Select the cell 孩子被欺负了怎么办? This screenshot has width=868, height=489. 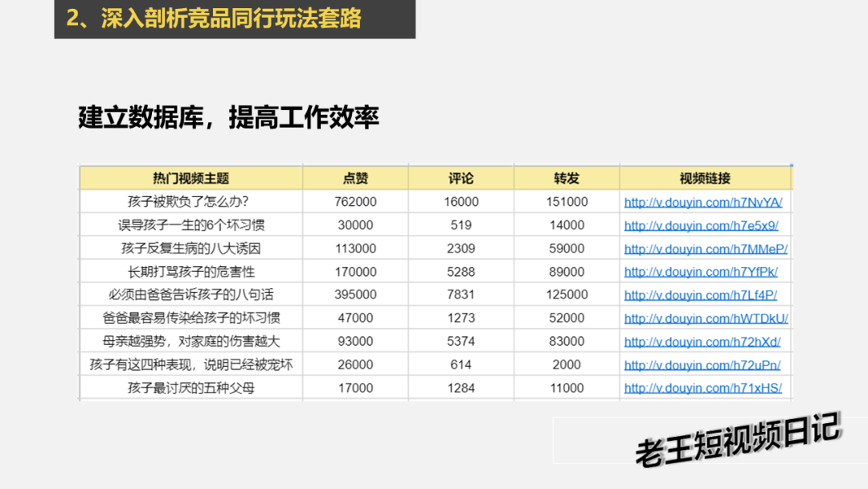click(x=191, y=202)
